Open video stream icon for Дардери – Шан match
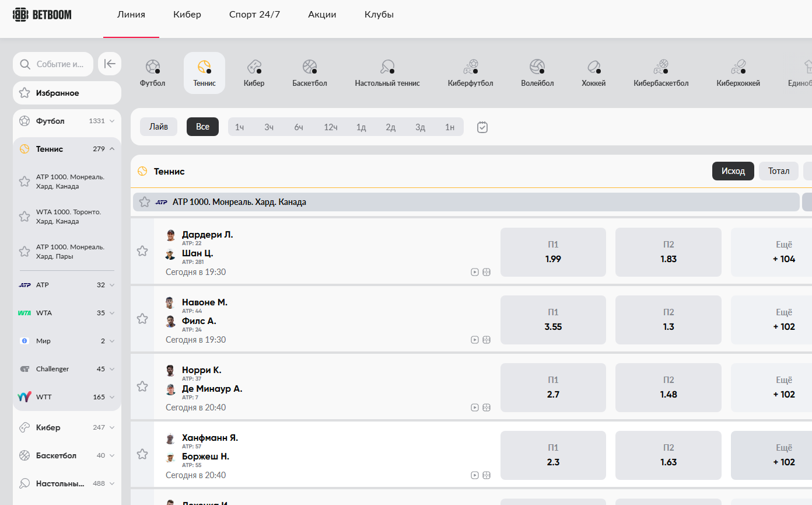Screen dimensions: 812x505 [x=475, y=272]
